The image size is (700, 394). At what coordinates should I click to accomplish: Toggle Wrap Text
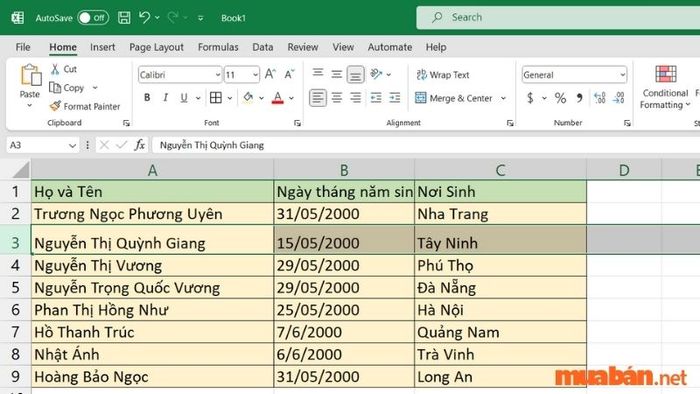(443, 75)
